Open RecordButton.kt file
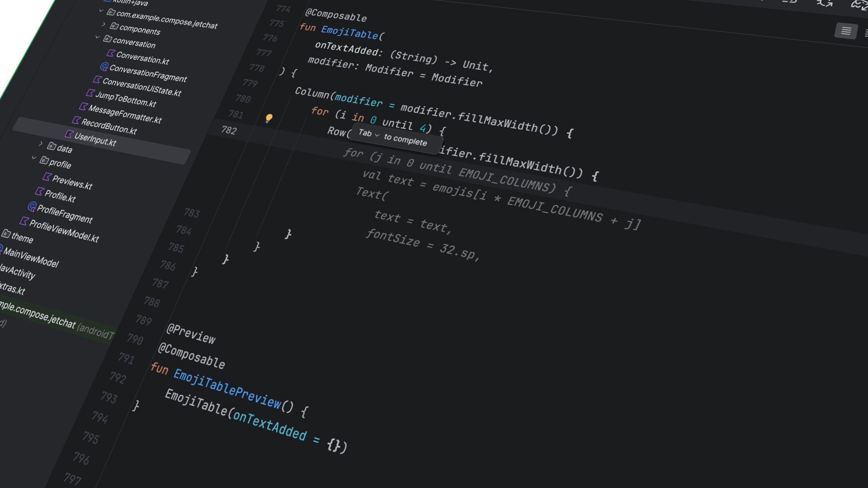Viewport: 868px width, 488px height. point(110,127)
